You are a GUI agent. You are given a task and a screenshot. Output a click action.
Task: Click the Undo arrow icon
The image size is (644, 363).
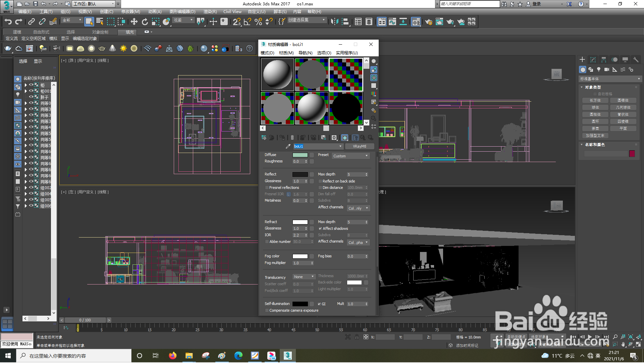point(8,22)
